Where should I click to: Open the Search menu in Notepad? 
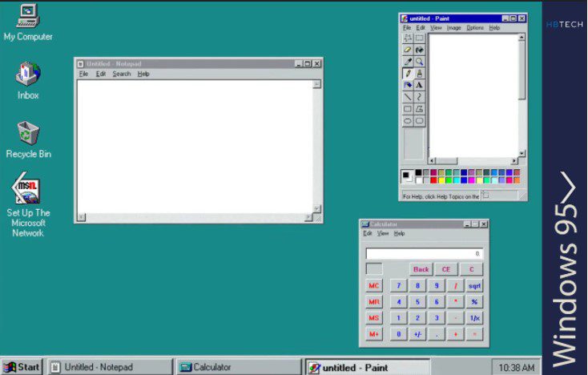point(121,74)
